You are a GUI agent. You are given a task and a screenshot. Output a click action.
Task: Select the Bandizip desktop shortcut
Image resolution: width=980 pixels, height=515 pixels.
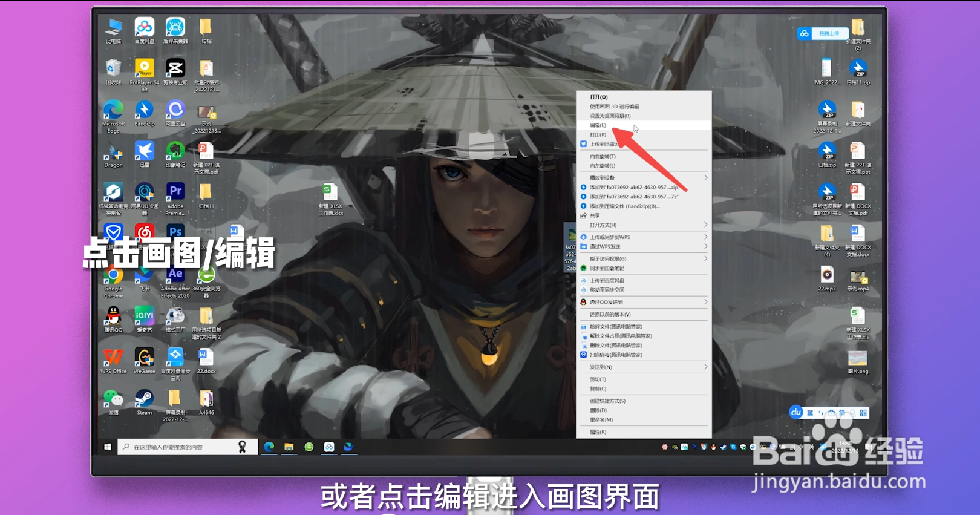tap(144, 113)
